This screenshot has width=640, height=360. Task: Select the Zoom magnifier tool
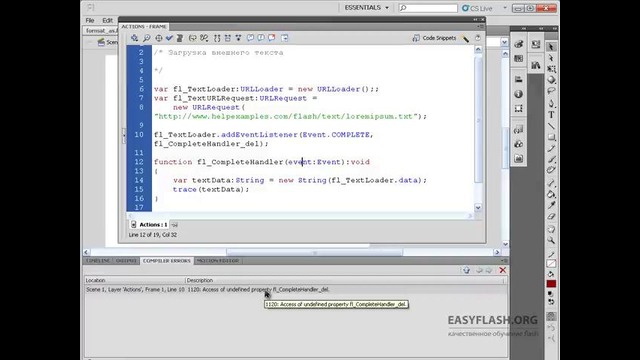click(x=551, y=240)
